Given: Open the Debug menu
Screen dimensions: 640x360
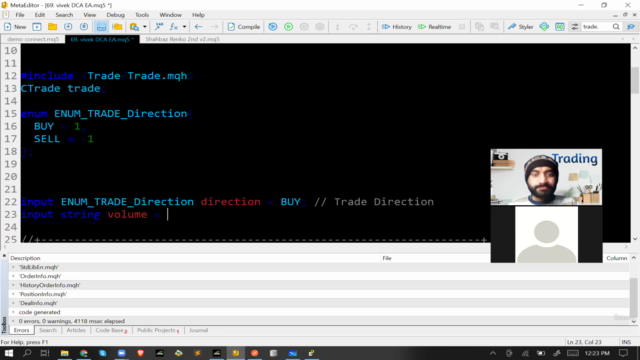Looking at the screenshot, I should (116, 15).
